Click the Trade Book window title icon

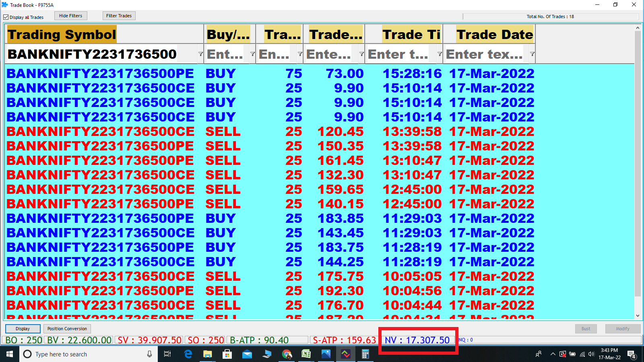click(x=5, y=5)
